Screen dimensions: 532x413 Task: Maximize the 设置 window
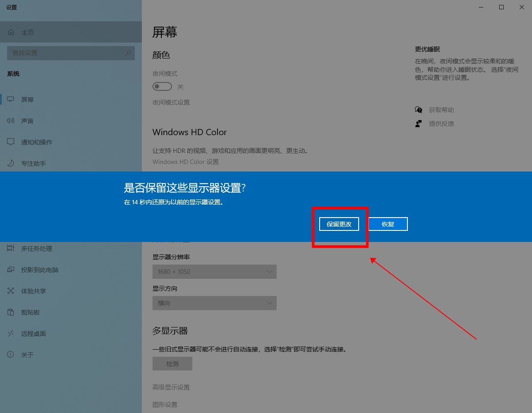coord(501,7)
